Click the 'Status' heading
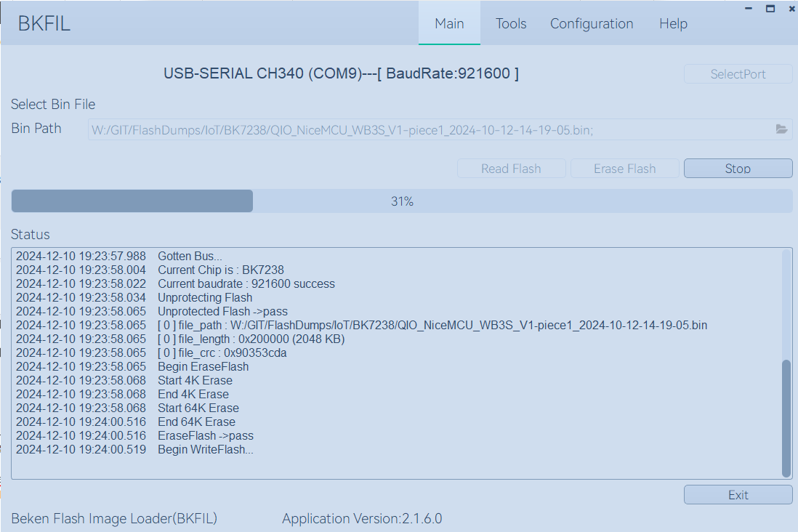798x532 pixels. [x=31, y=234]
